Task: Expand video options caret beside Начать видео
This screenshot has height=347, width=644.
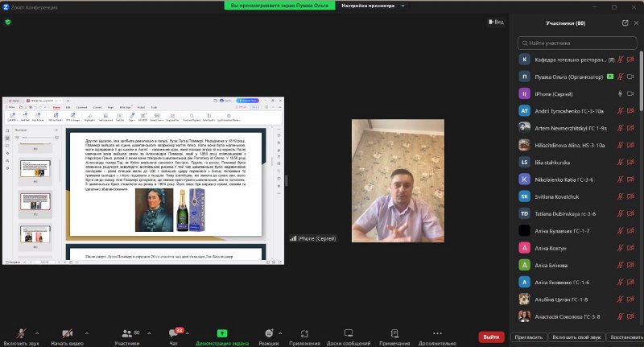Action: (87, 333)
